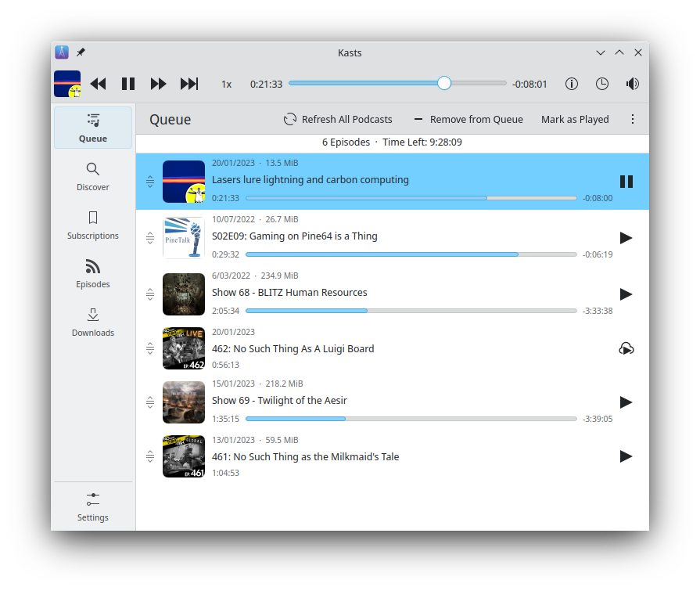Click the window title bar dropdown chevron
Screen dimensions: 700x591
pos(601,52)
